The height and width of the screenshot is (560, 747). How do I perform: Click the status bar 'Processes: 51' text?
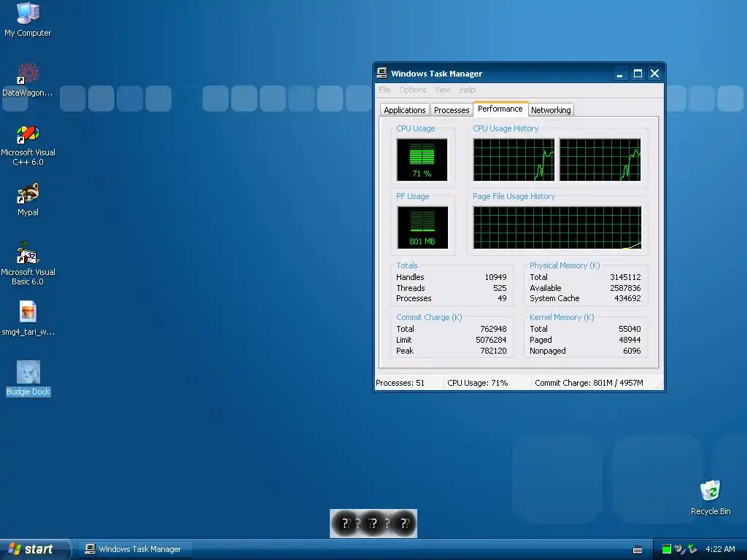(400, 383)
